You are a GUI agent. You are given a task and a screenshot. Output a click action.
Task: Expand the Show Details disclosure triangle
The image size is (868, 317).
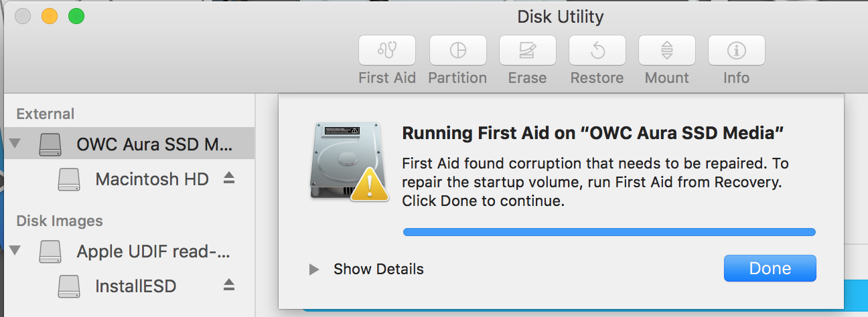[x=313, y=270]
